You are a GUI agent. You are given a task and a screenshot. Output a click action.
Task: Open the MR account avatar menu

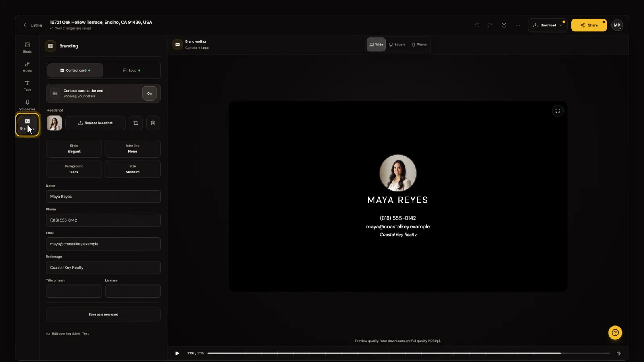pos(617,25)
